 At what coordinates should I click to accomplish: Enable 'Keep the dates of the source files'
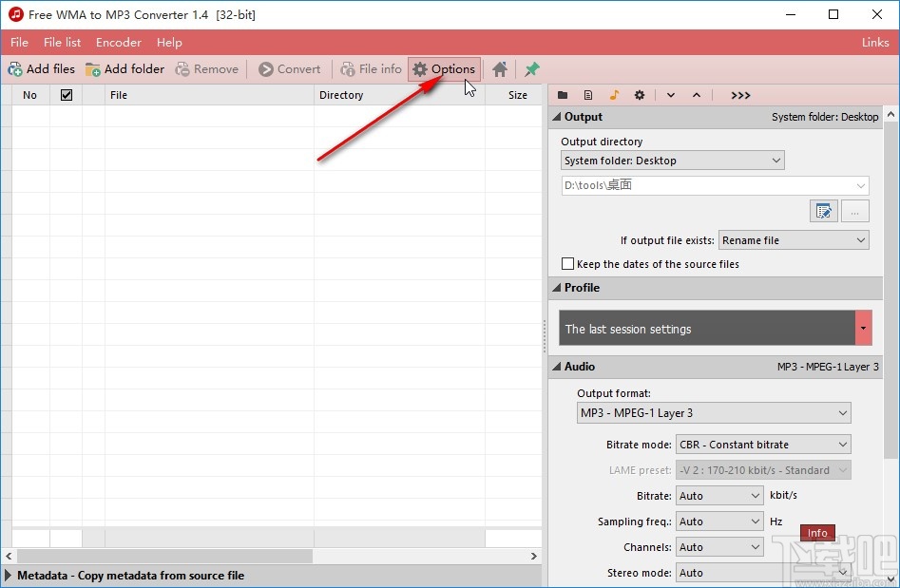coord(567,263)
